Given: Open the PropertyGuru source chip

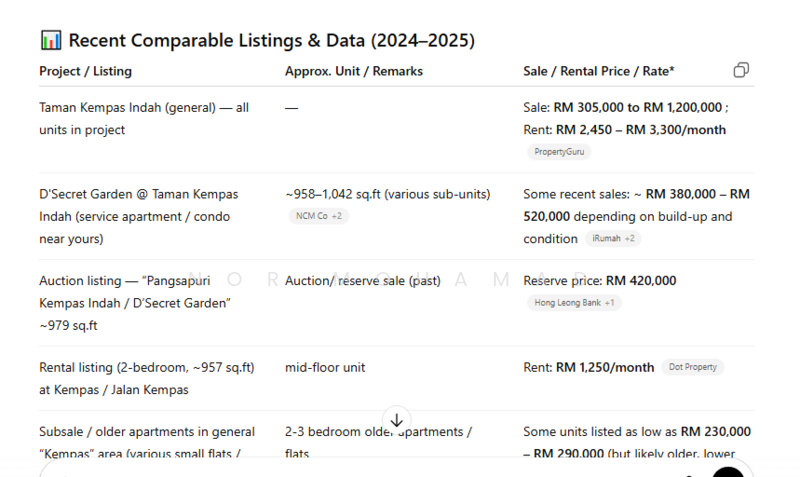Looking at the screenshot, I should coord(560,152).
